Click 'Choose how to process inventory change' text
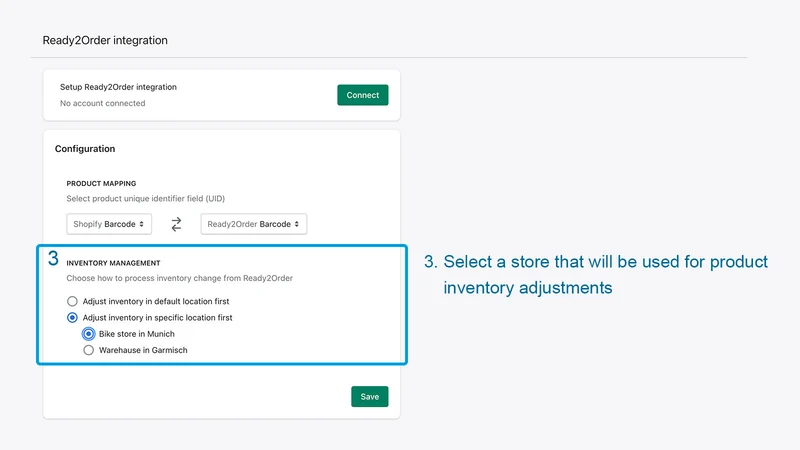 click(x=180, y=278)
